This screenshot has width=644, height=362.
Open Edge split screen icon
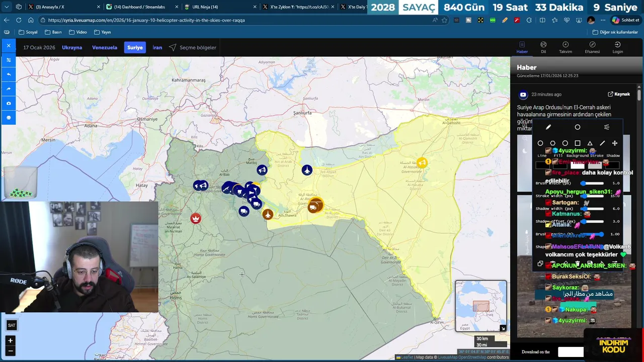542,20
